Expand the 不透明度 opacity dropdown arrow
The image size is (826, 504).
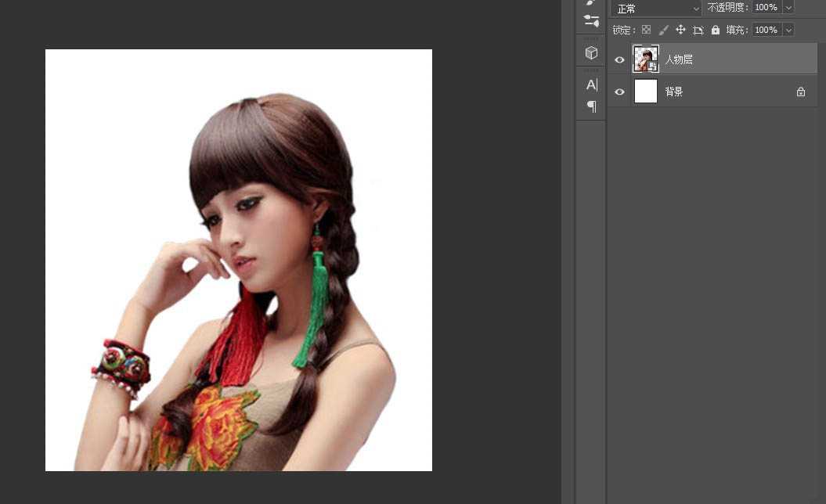click(x=788, y=8)
